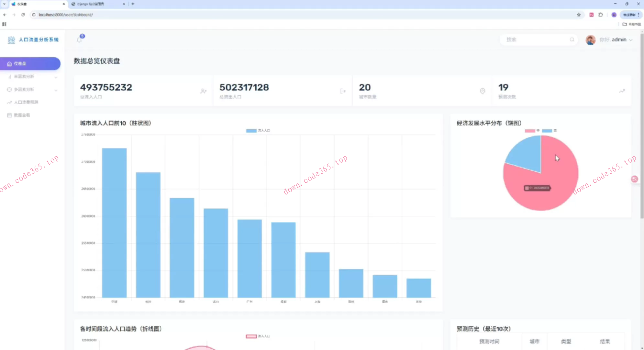Click the admin user avatar
This screenshot has height=350, width=644.
[590, 40]
